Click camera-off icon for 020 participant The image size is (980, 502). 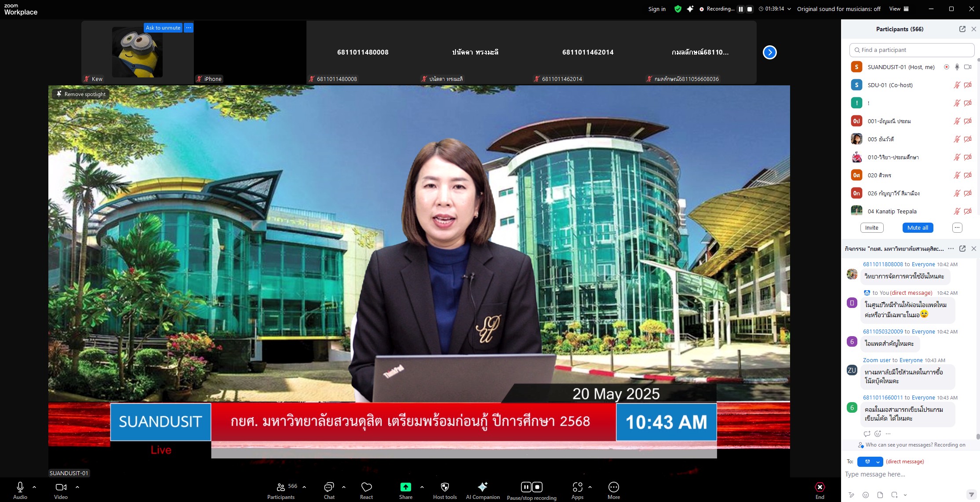click(968, 175)
